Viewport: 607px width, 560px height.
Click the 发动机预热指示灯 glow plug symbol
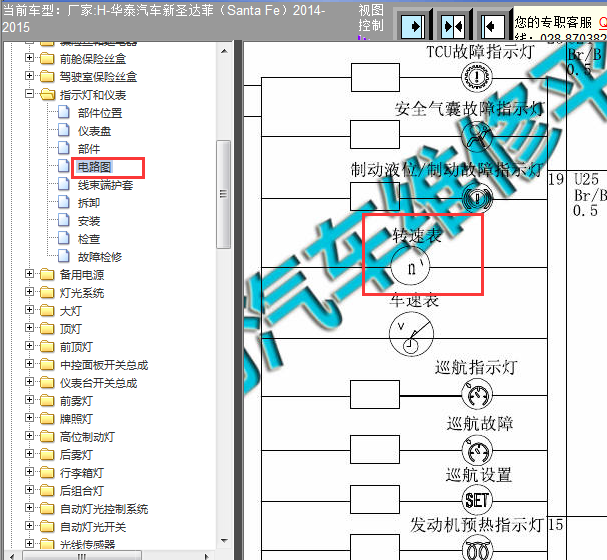[477, 549]
